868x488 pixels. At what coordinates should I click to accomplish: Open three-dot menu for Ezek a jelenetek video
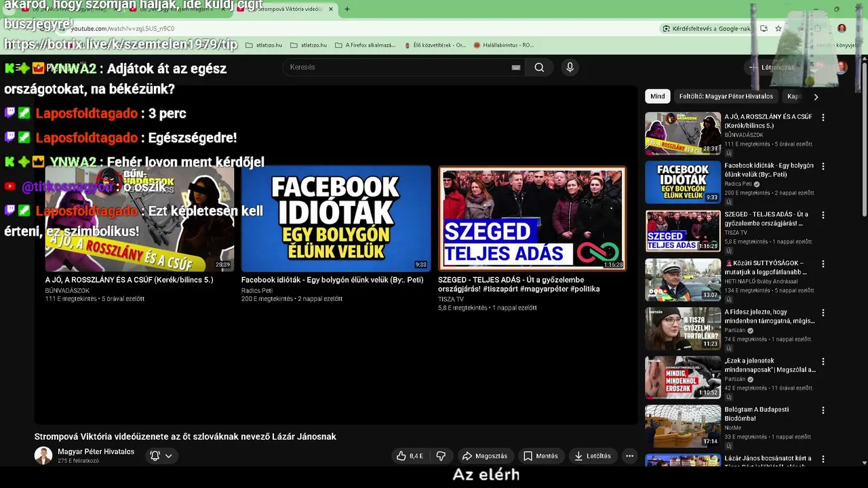(823, 361)
